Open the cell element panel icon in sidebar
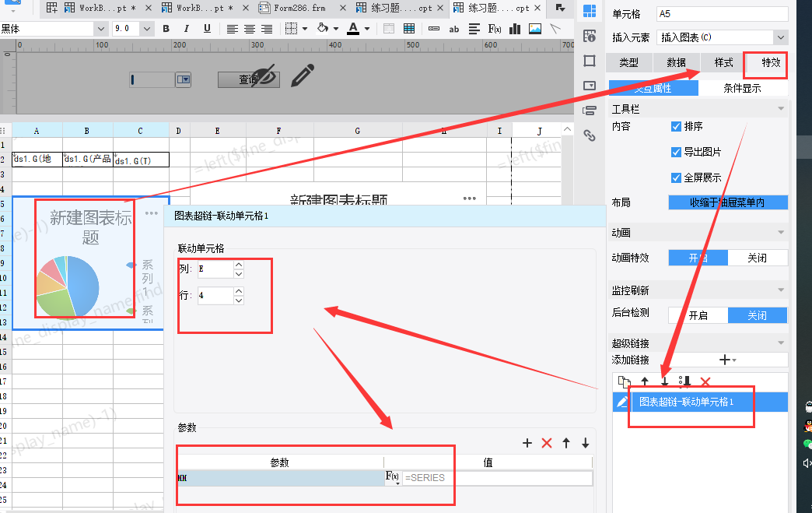812x513 pixels. click(590, 11)
